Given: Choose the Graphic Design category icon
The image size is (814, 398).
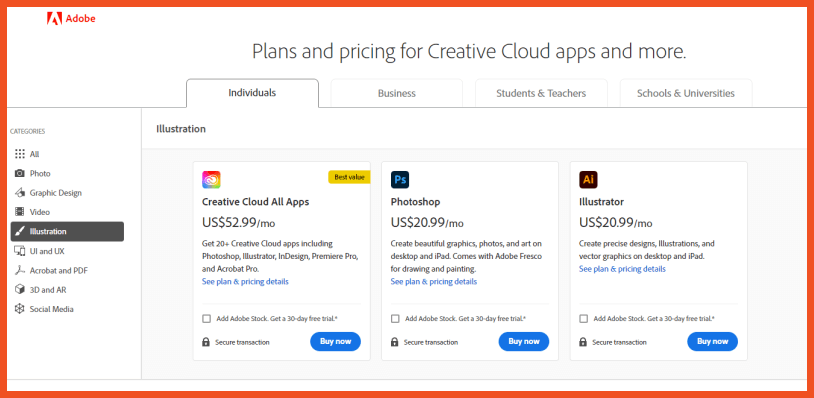Looking at the screenshot, I should coord(20,193).
